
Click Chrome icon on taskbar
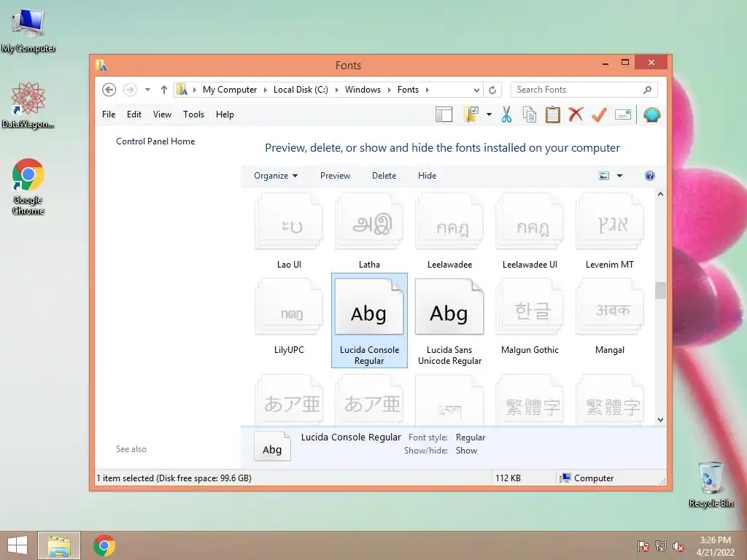point(104,545)
